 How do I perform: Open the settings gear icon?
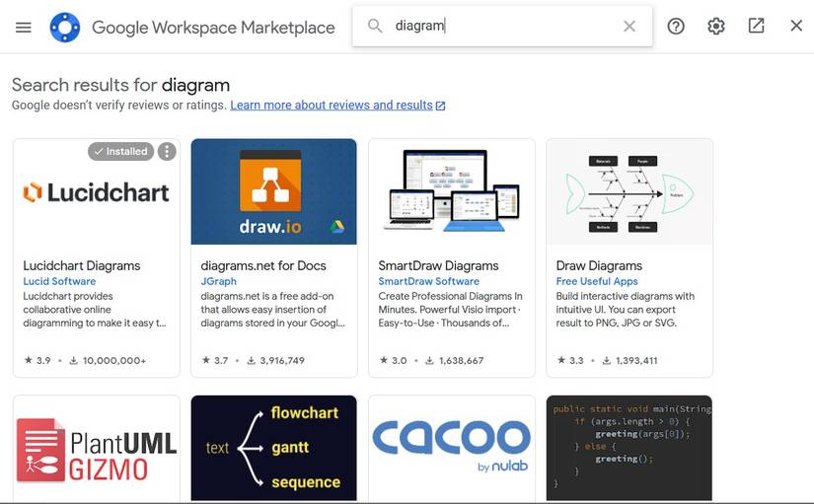point(716,26)
